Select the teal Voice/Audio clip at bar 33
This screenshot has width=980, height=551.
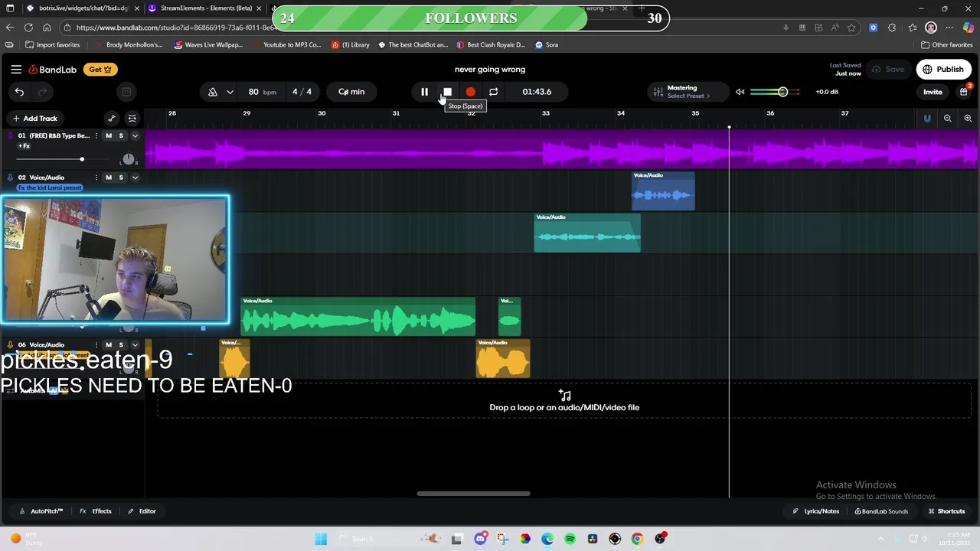tap(587, 233)
